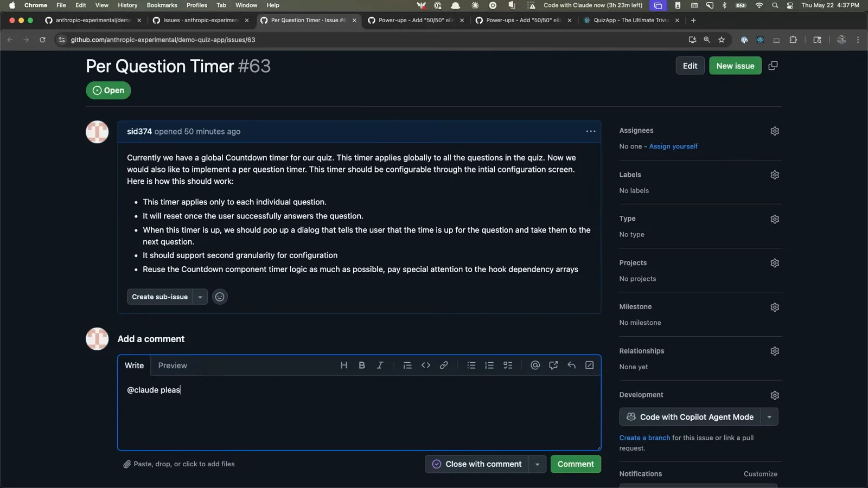Click Create sub-issue button

pyautogui.click(x=159, y=297)
